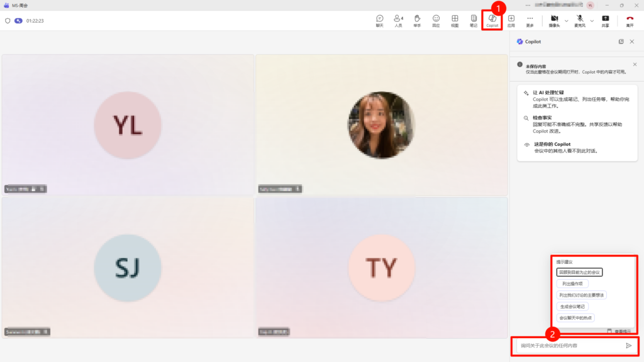Open the meeting chat (聊天)
The image size is (644, 362).
[x=379, y=20]
